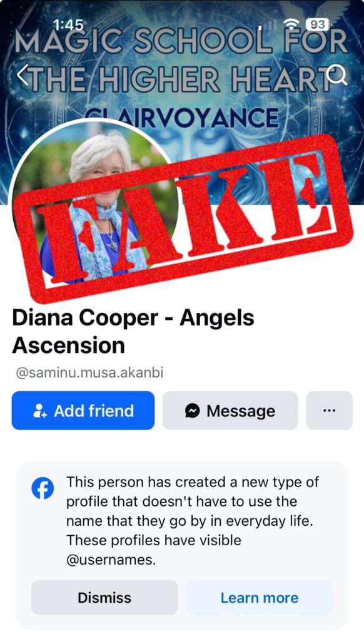This screenshot has width=364, height=641.
Task: Tap the red FAKE stamp overlay
Action: 183,218
